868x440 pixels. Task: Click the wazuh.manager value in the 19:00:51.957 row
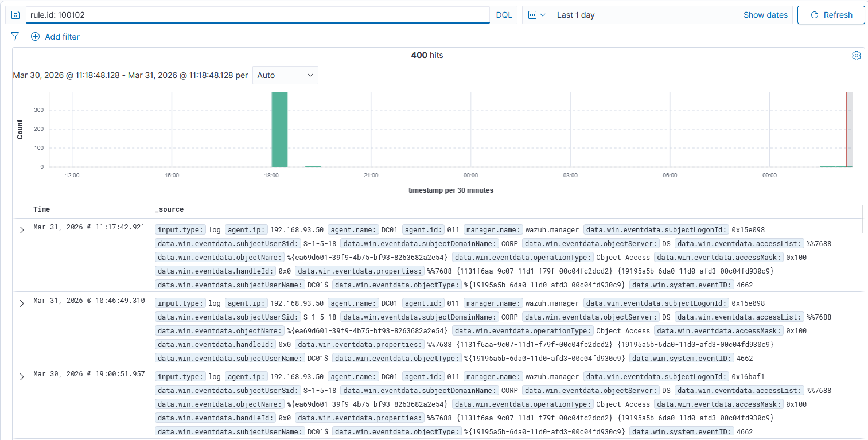552,377
